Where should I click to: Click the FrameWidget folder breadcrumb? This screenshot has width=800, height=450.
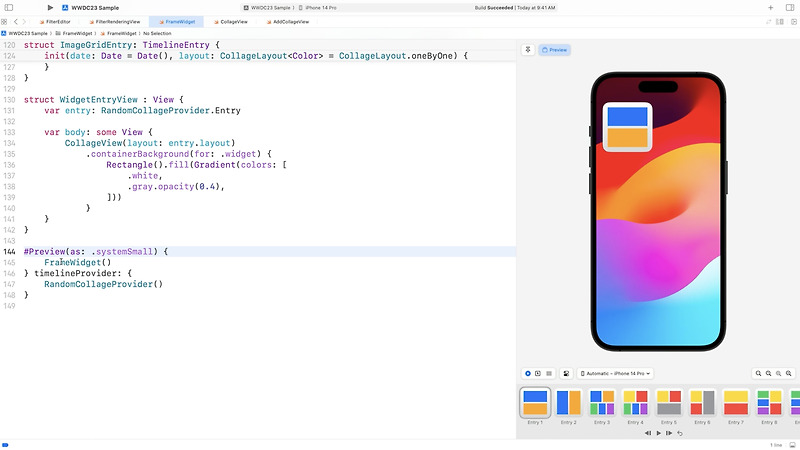(x=74, y=33)
